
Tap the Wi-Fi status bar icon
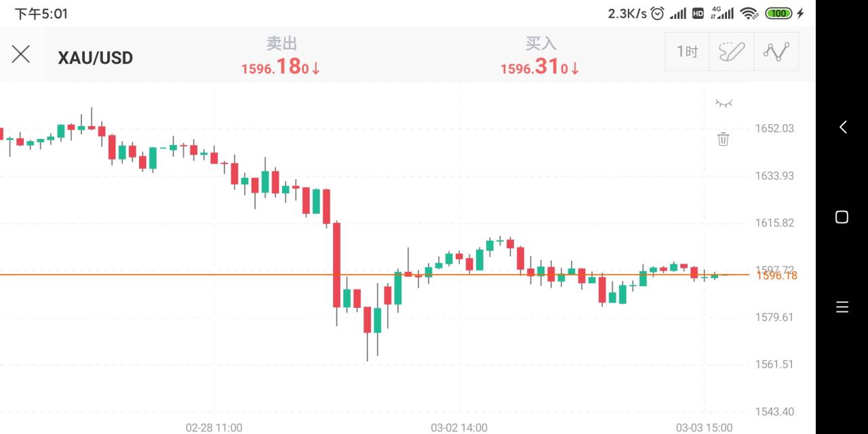pos(749,13)
